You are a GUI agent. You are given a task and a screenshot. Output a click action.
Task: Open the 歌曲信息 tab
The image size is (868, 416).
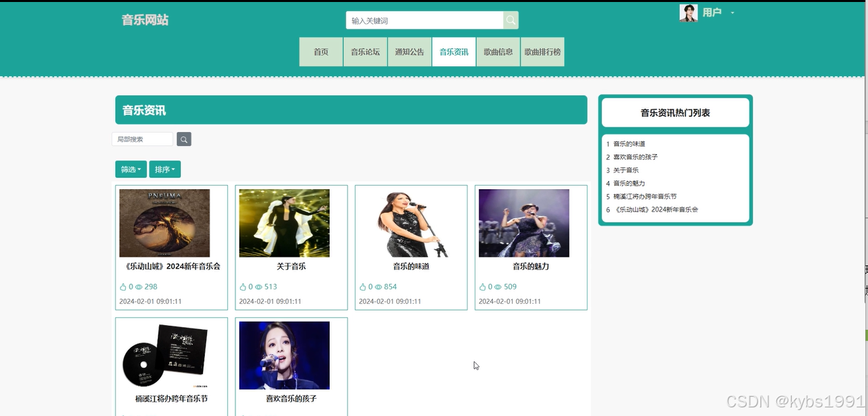pos(498,52)
